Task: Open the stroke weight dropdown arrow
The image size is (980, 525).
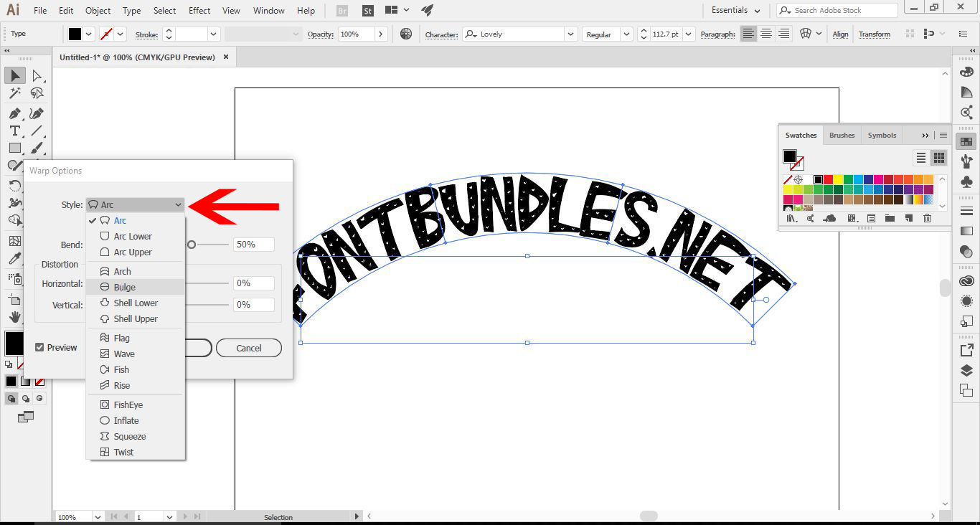Action: (214, 34)
